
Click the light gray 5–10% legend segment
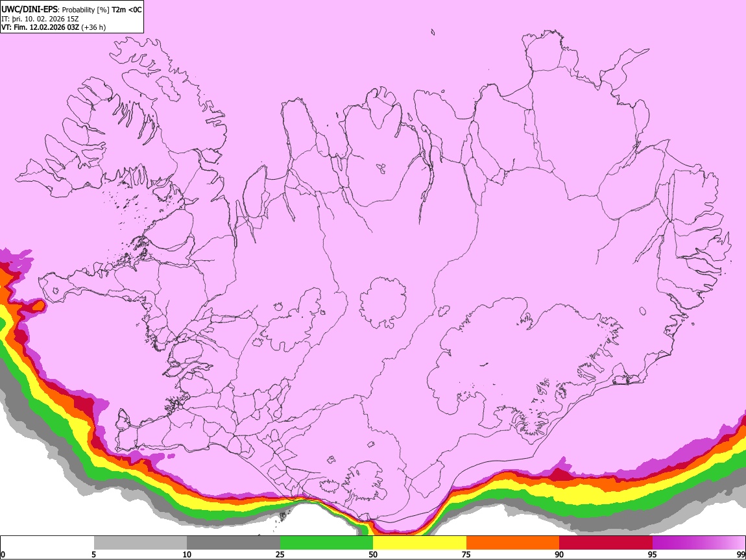tap(140, 542)
